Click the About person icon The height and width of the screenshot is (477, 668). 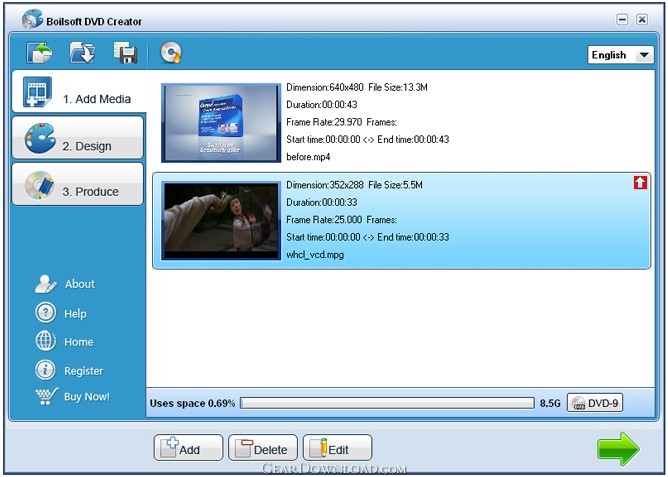[45, 284]
